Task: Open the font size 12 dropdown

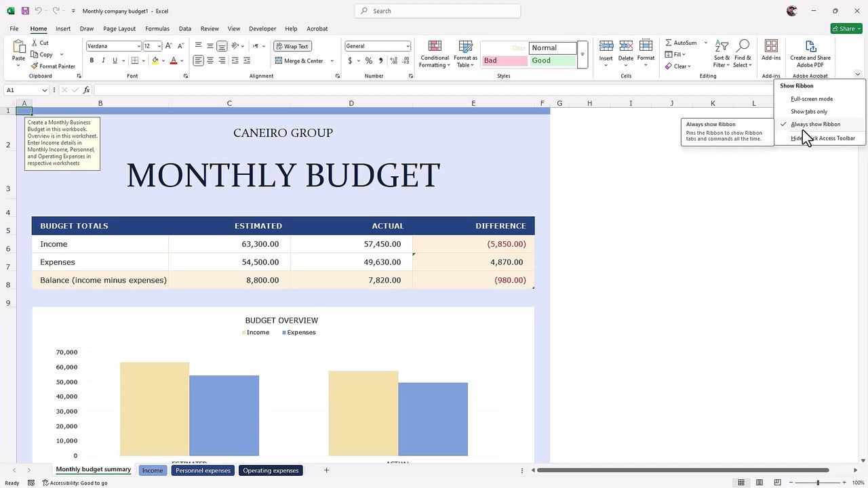Action: click(x=159, y=46)
